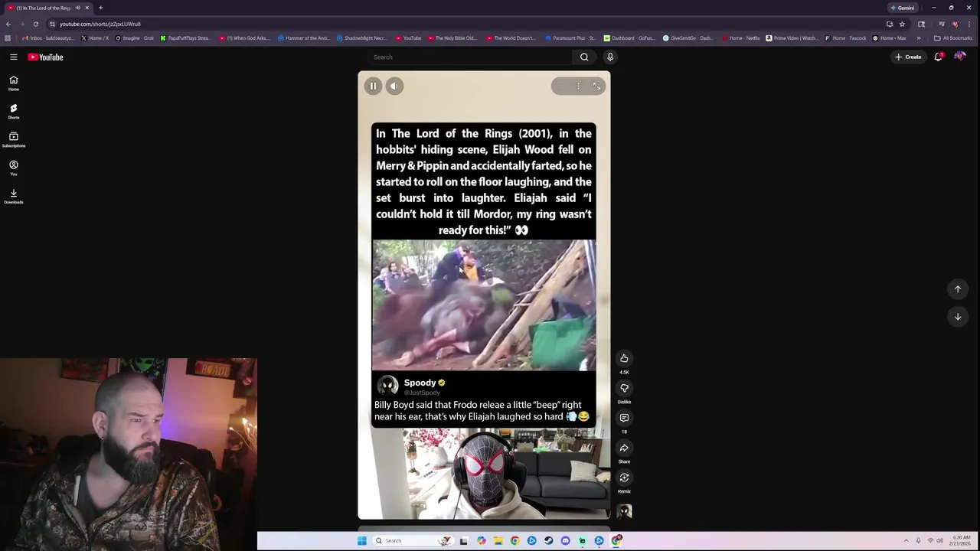Open YouTube notifications bell

tap(938, 57)
